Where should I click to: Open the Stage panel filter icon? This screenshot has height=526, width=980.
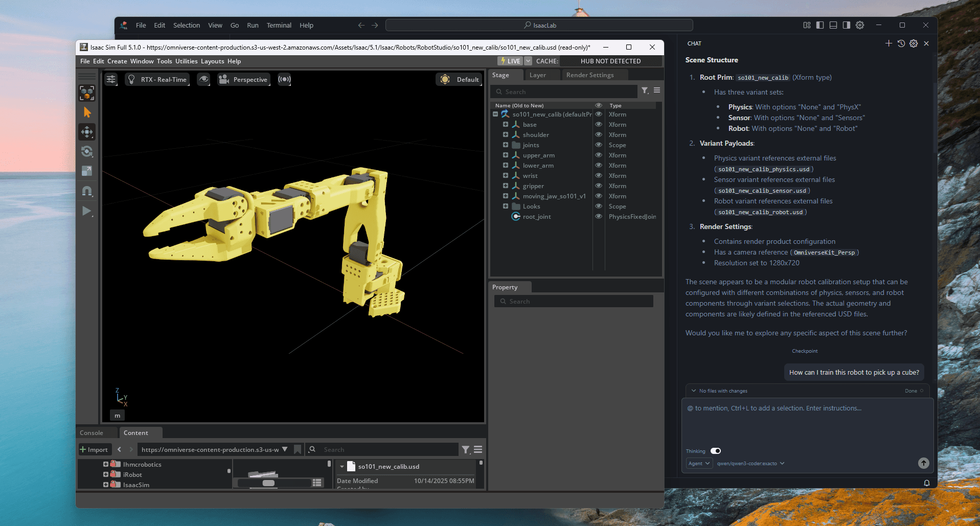(645, 90)
